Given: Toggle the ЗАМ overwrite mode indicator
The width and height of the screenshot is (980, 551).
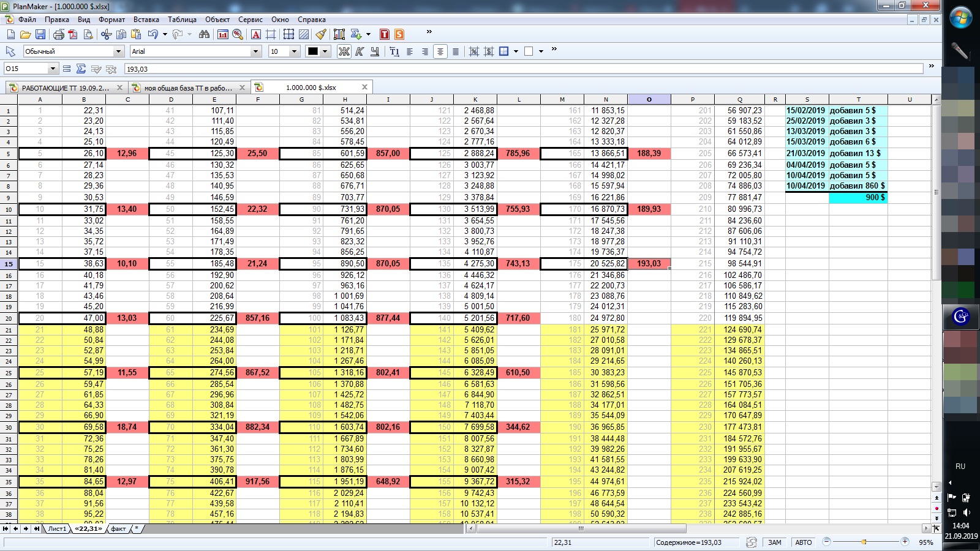Looking at the screenshot, I should coord(774,542).
